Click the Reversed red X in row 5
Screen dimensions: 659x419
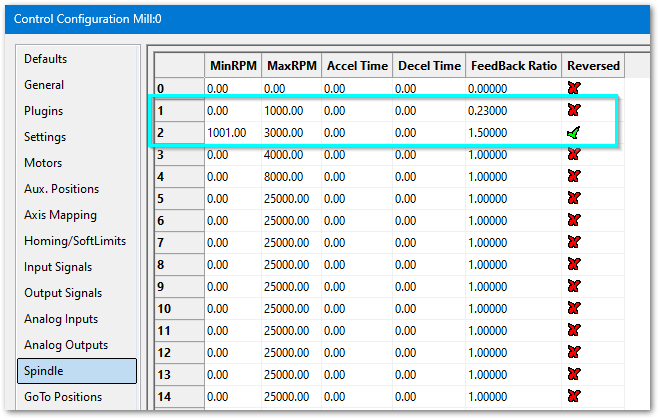tap(574, 198)
